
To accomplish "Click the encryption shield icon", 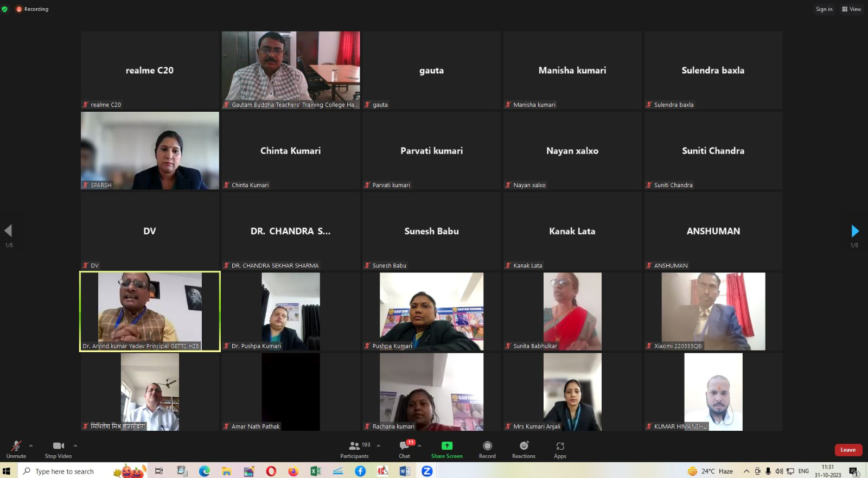I will click(x=5, y=9).
